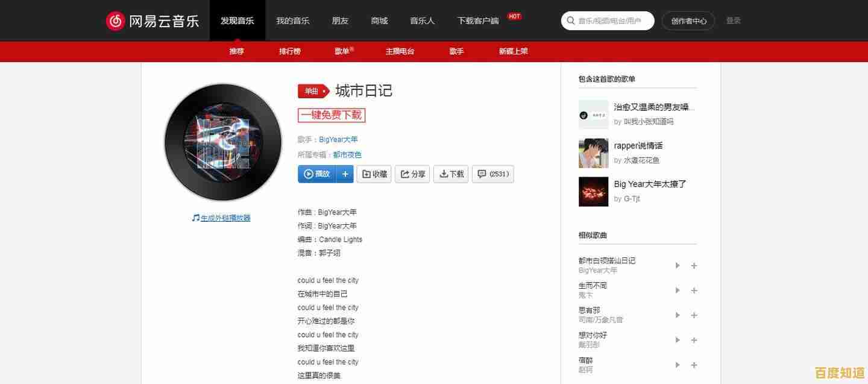
Task: Share 城市日记 using the 分享 icon
Action: [412, 174]
